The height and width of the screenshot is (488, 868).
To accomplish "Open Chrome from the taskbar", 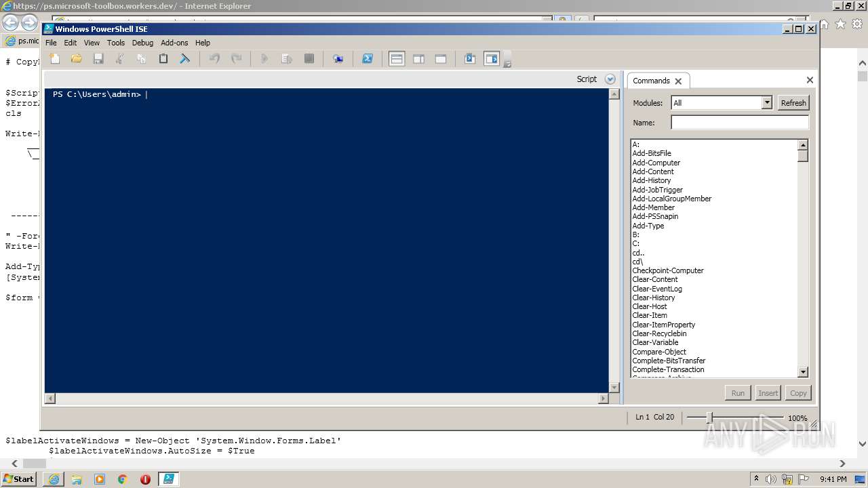I will [x=123, y=479].
